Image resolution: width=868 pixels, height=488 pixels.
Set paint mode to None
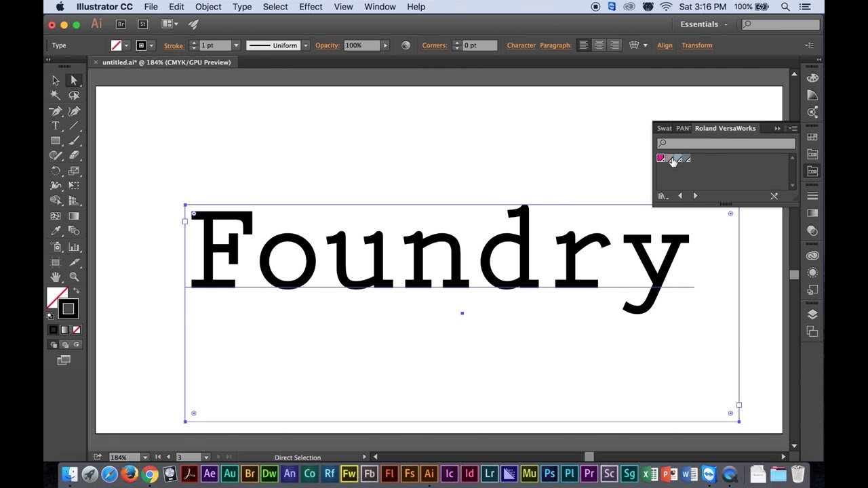(76, 330)
